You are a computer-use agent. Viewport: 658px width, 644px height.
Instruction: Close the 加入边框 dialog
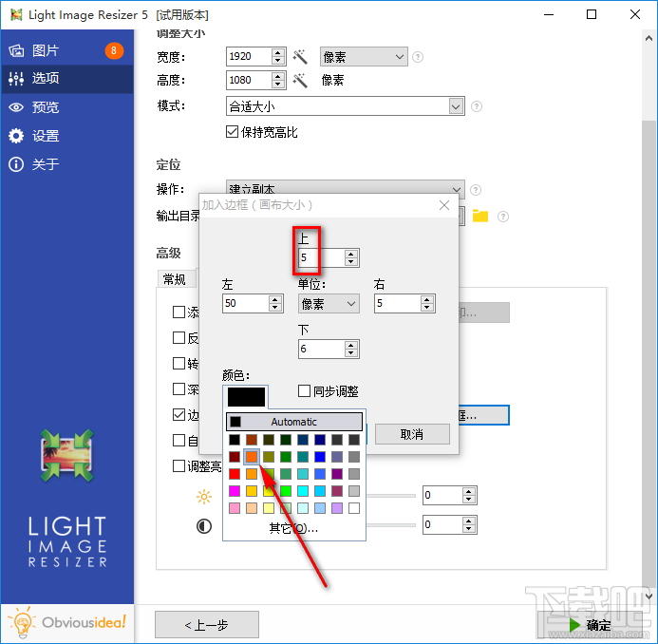(444, 205)
